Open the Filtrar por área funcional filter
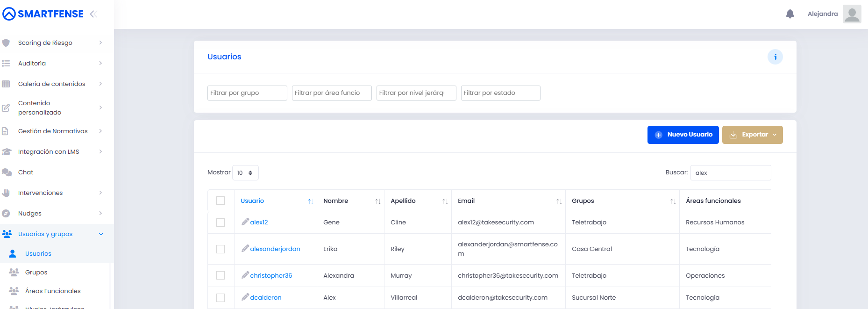The width and height of the screenshot is (868, 309). [x=332, y=93]
